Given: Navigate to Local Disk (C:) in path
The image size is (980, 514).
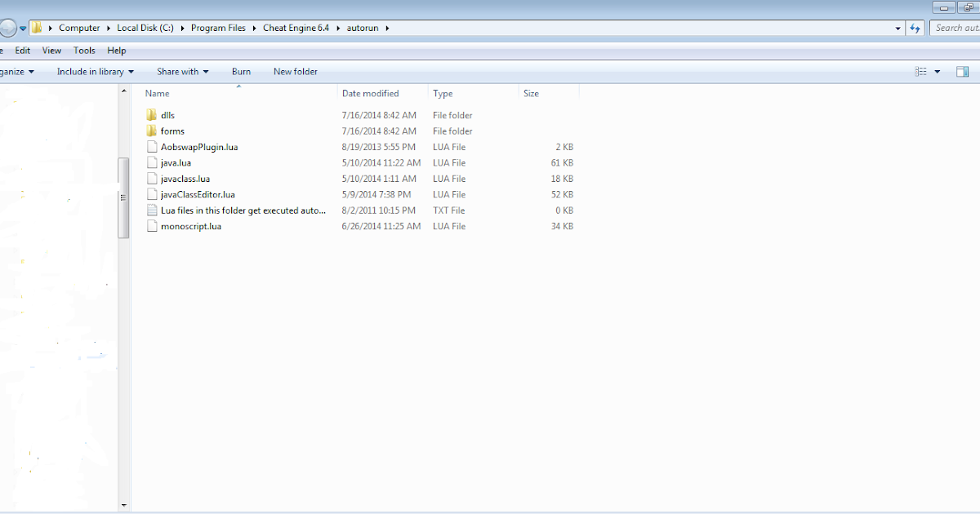Looking at the screenshot, I should click(x=145, y=28).
